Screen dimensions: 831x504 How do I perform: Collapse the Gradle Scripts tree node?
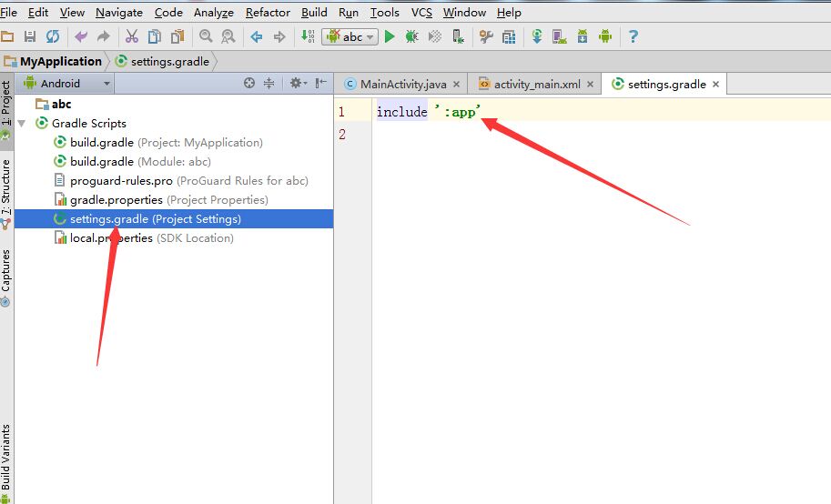point(22,124)
